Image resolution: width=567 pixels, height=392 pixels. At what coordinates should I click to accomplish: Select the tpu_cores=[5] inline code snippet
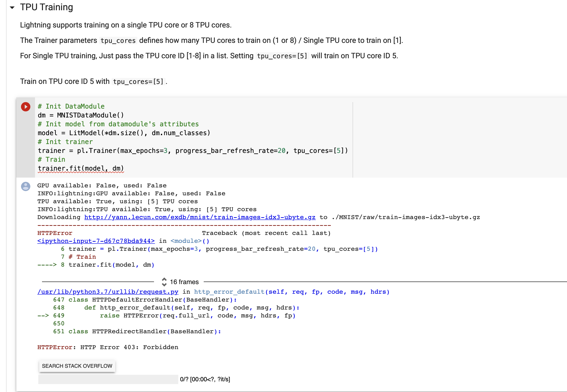pyautogui.click(x=282, y=56)
